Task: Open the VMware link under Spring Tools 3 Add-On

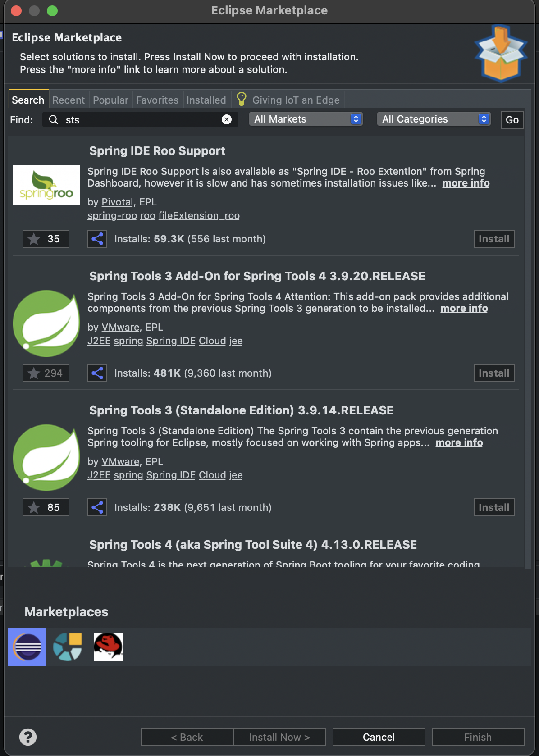Action: tap(120, 327)
